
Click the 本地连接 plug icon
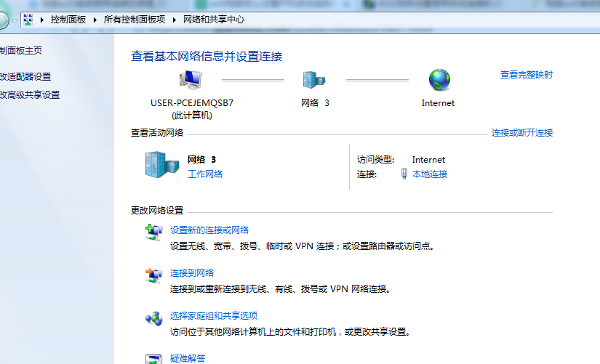[404, 174]
